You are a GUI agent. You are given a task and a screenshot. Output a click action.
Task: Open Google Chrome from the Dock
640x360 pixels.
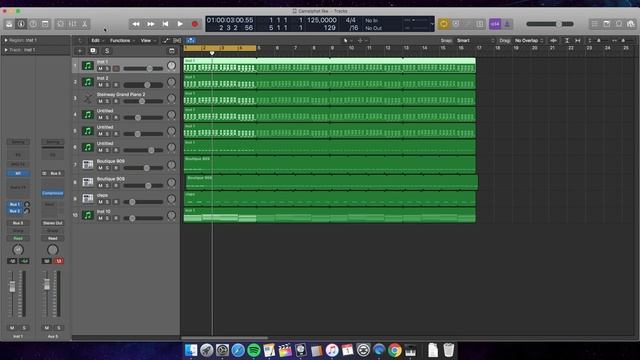[x=395, y=350]
